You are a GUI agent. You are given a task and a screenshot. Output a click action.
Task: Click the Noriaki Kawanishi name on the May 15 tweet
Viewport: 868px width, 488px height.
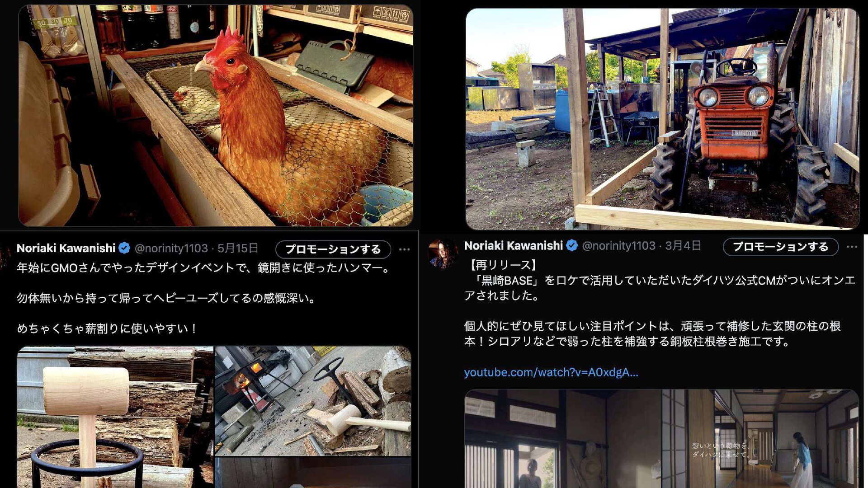[66, 248]
